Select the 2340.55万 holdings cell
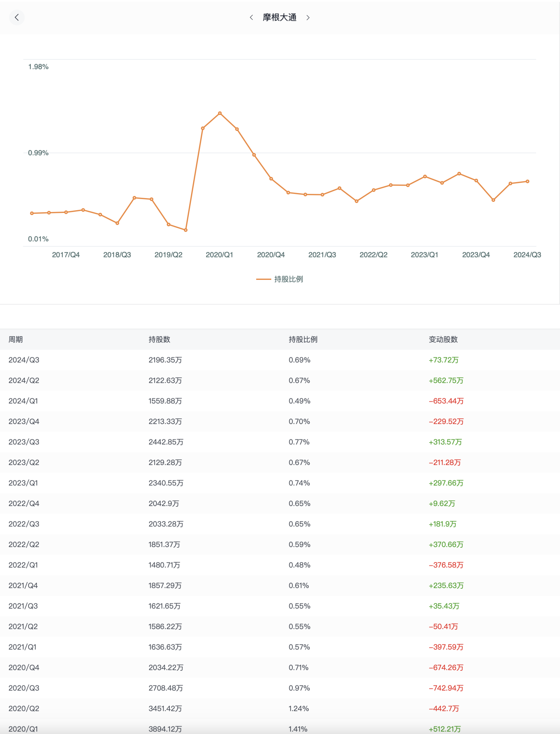Screen dimensions: 560x734 [x=166, y=483]
